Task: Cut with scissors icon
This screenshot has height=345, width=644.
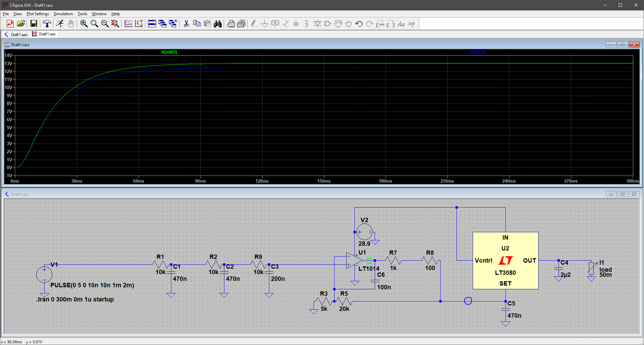Action: 186,24
